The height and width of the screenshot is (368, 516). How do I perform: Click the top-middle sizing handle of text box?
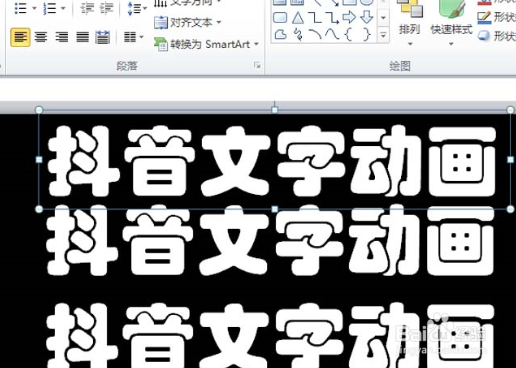275,110
